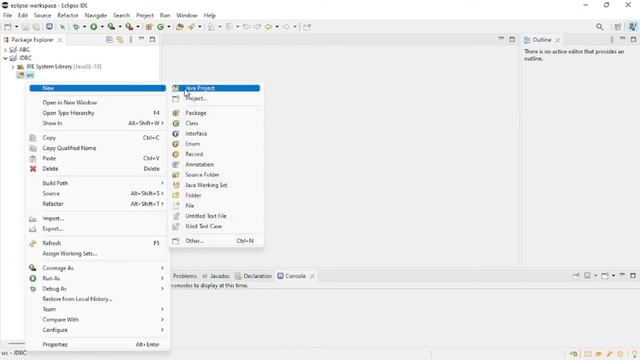This screenshot has width=640, height=360.
Task: Open the Refactor menu in menu bar
Action: [68, 16]
